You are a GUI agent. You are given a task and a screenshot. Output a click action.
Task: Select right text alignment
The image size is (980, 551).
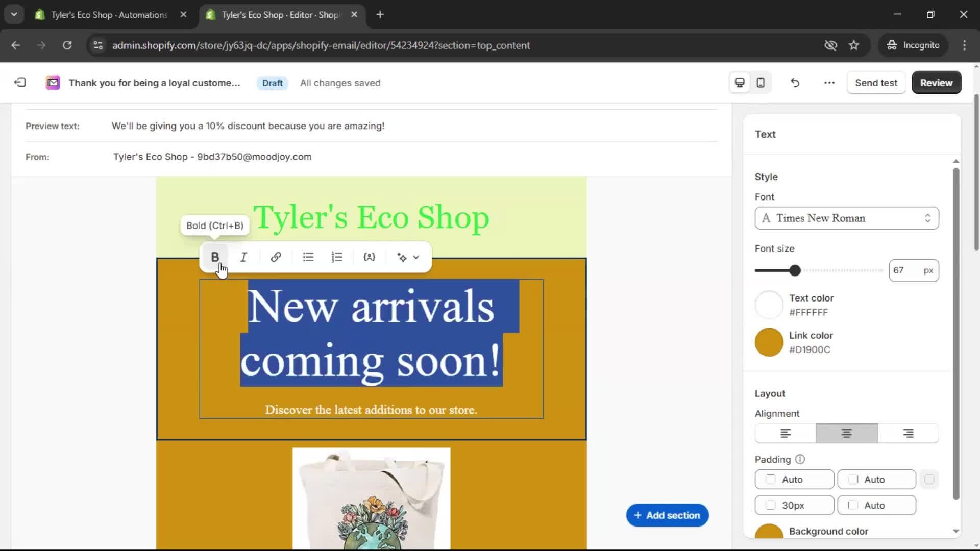tap(908, 433)
